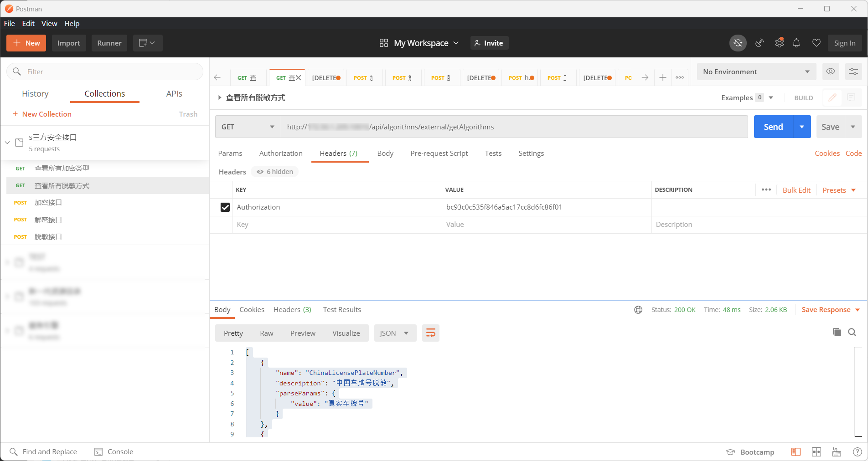Open the No Environment dropdown

[x=755, y=72]
